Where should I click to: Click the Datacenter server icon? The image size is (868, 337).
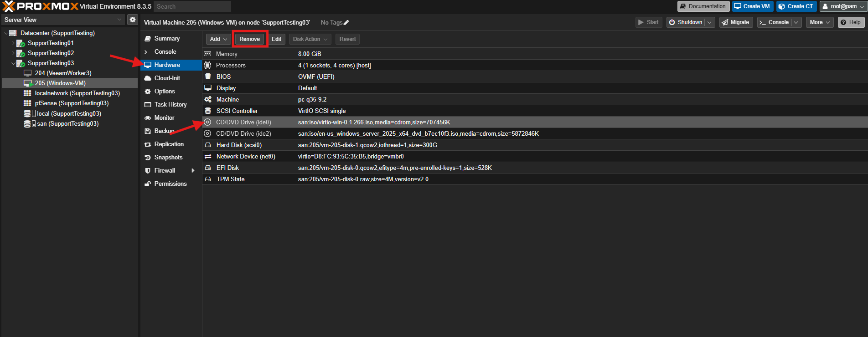click(13, 33)
